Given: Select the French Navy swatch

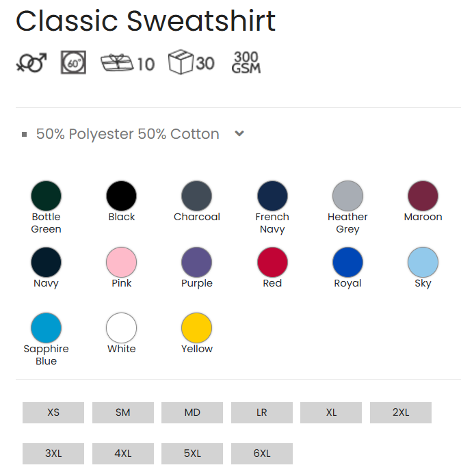Looking at the screenshot, I should coord(272,196).
